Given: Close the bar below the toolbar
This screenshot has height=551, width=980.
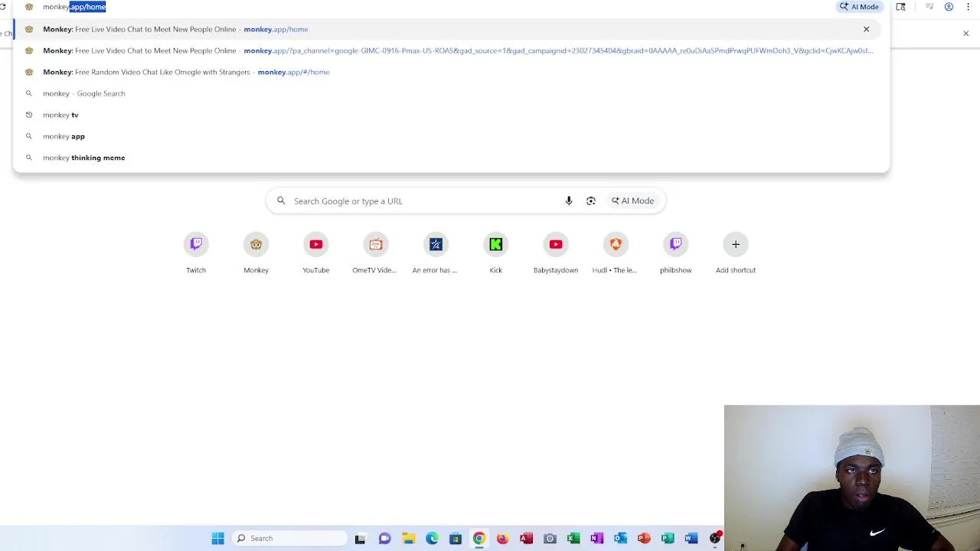Looking at the screenshot, I should pos(965,34).
